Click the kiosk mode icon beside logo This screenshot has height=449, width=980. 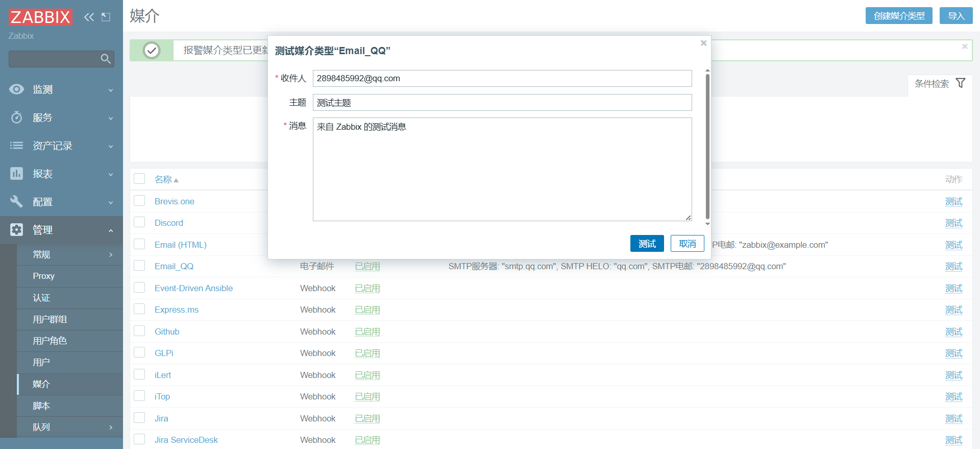pyautogui.click(x=106, y=17)
